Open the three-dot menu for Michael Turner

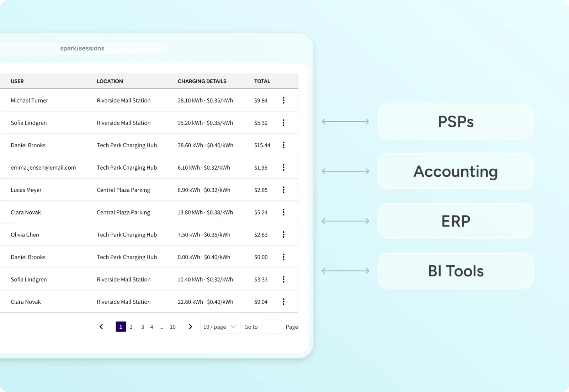tap(283, 100)
